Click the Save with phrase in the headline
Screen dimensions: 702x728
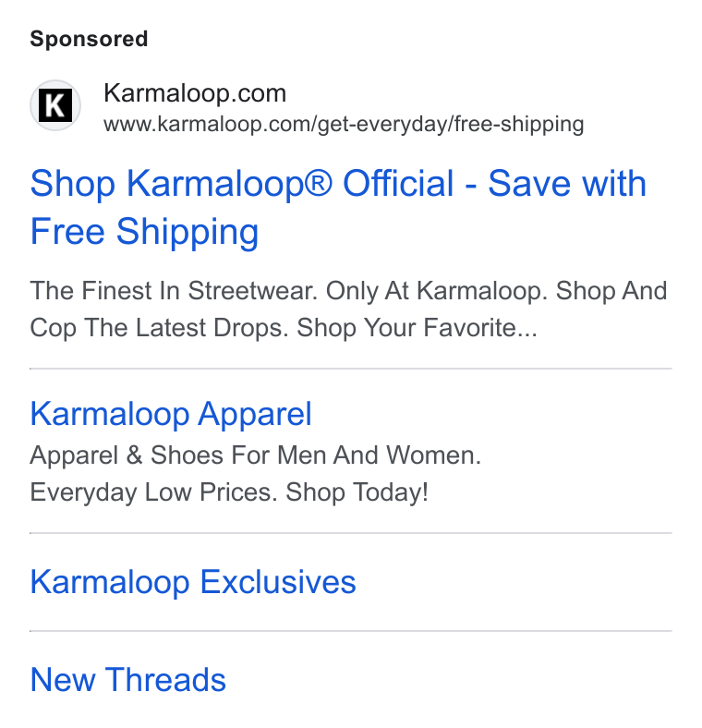point(567,184)
